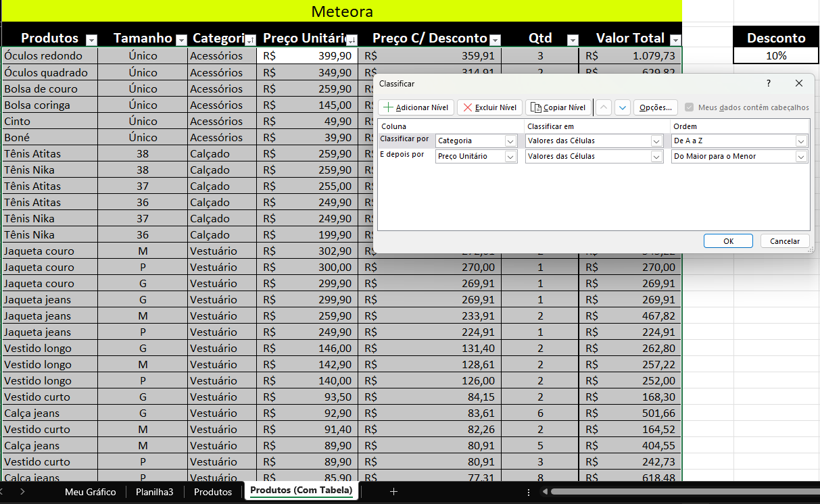Open Produtos column filter button
This screenshot has width=820, height=504.
pyautogui.click(x=91, y=40)
